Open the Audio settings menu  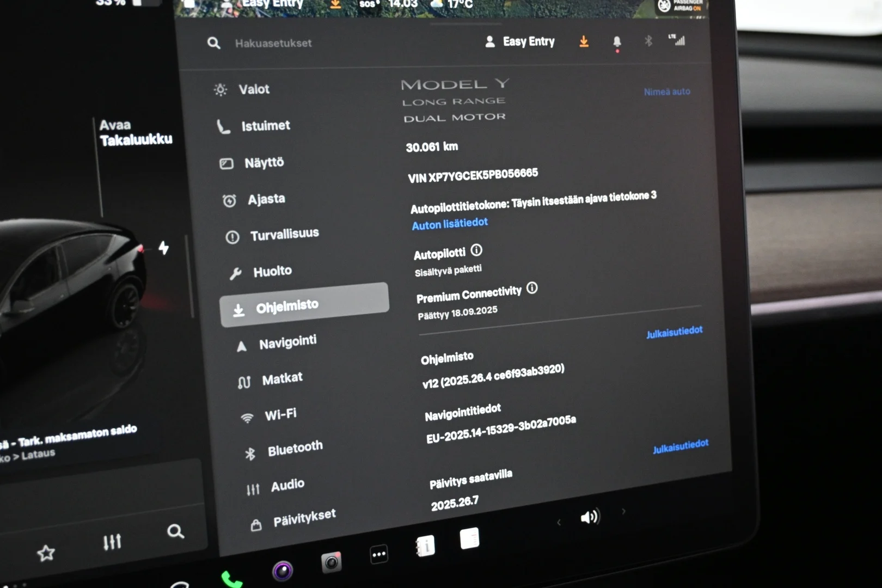coord(275,486)
